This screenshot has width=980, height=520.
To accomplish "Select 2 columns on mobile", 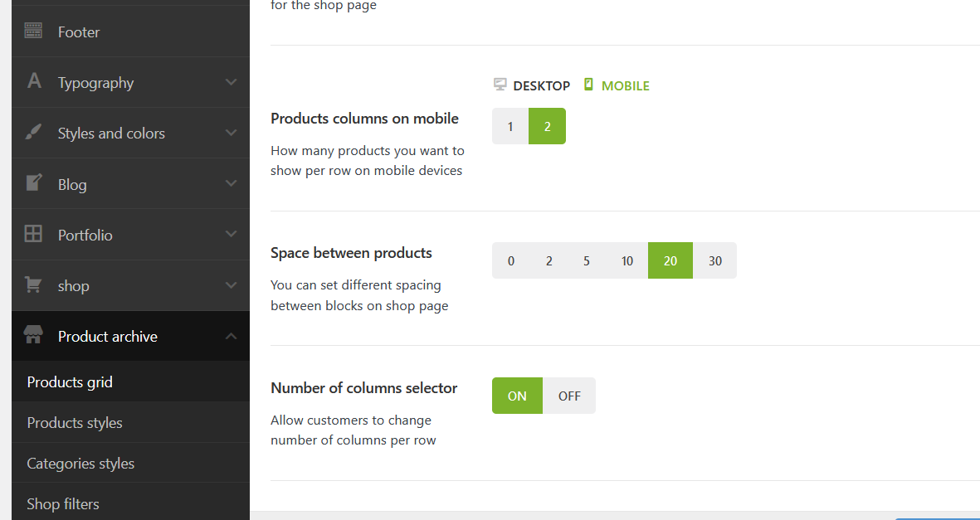I will coord(548,126).
